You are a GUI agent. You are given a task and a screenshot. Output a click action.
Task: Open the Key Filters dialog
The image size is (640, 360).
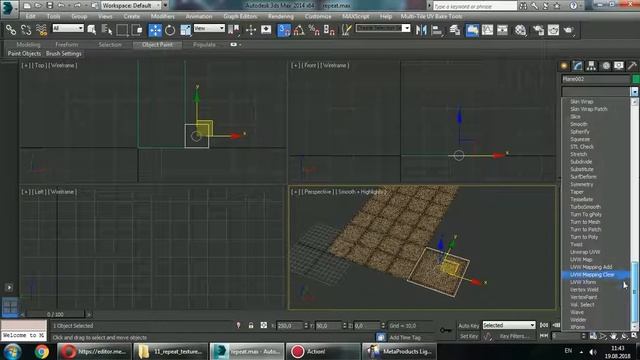(x=514, y=336)
